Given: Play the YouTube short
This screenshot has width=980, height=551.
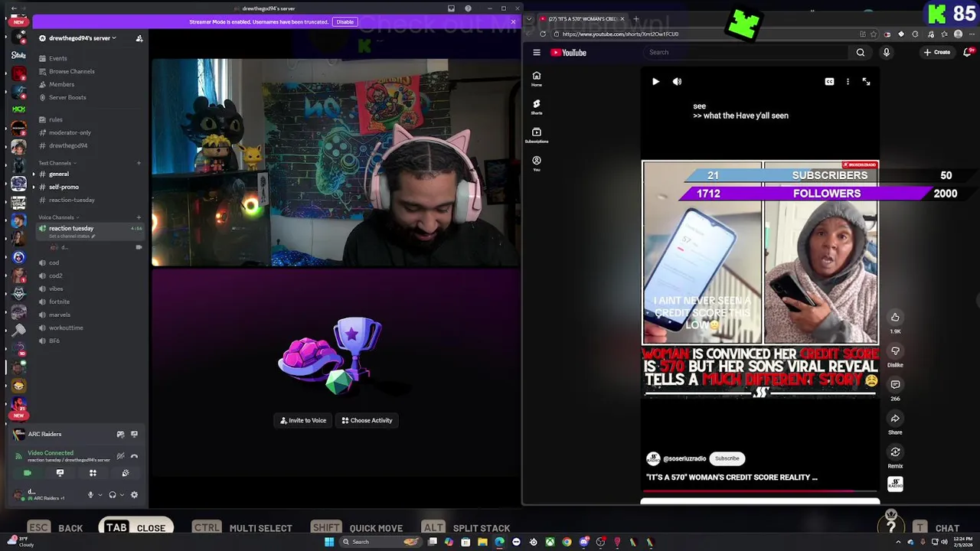Looking at the screenshot, I should pyautogui.click(x=655, y=81).
